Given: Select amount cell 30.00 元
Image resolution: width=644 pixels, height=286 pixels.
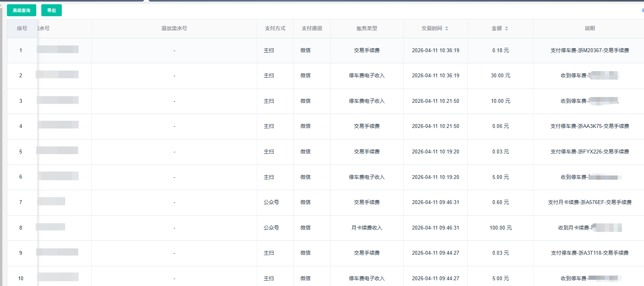Looking at the screenshot, I should (500, 75).
